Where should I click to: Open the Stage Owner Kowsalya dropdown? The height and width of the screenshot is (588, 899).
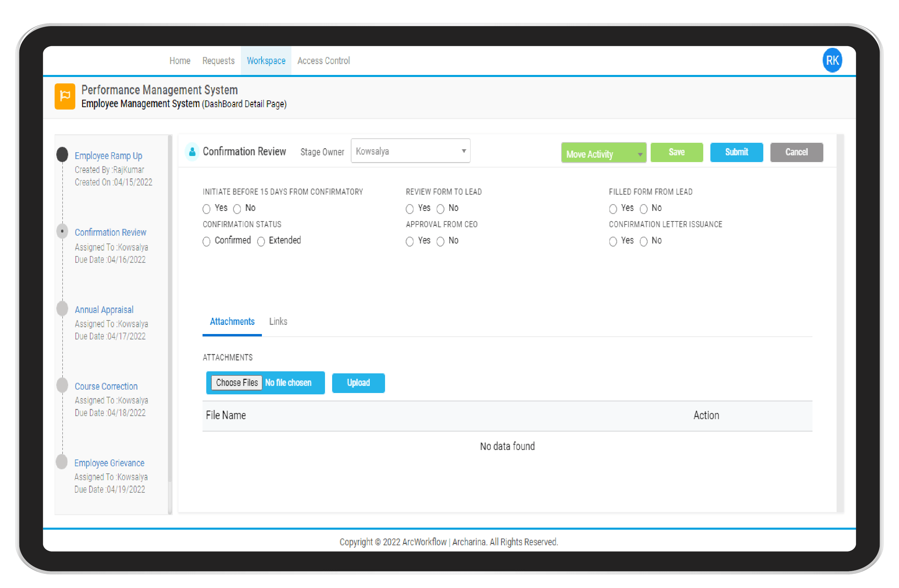pos(410,151)
